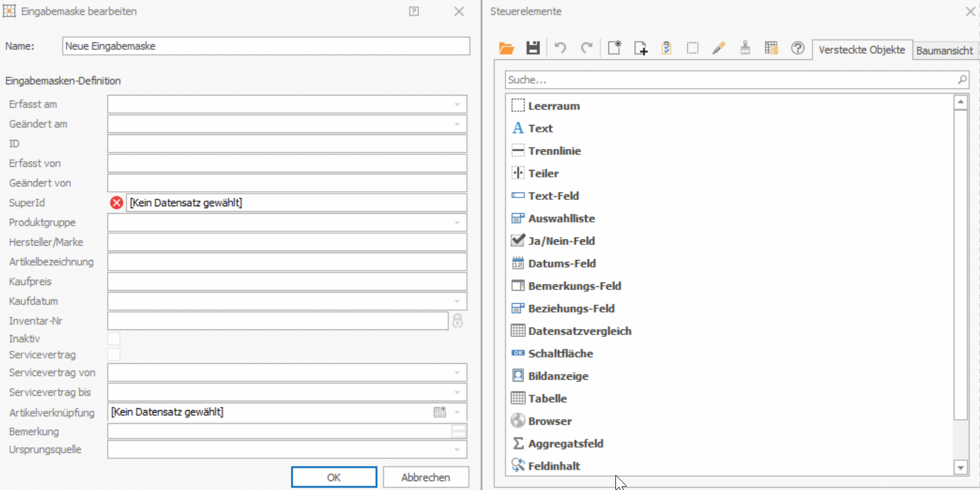
Task: Click the Suche search box
Action: point(737,80)
